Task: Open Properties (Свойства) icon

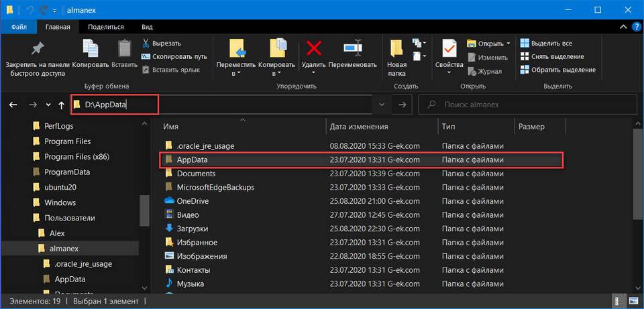Action: [449, 49]
